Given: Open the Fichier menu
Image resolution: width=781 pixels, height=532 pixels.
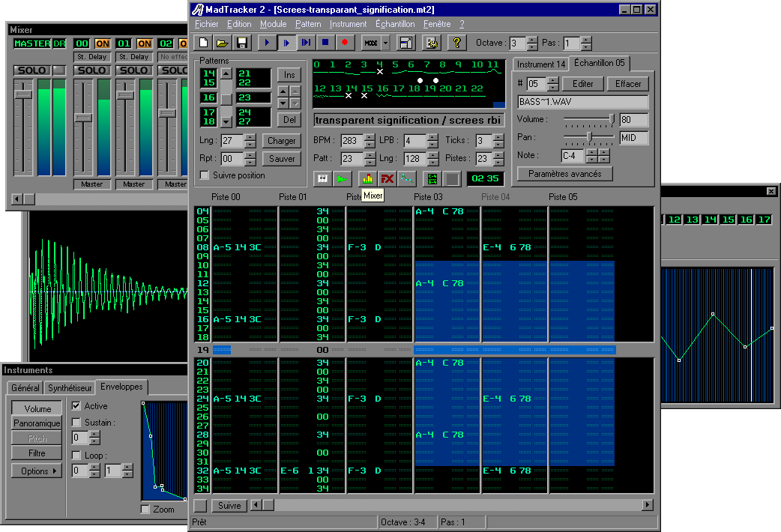Looking at the screenshot, I should (x=206, y=24).
